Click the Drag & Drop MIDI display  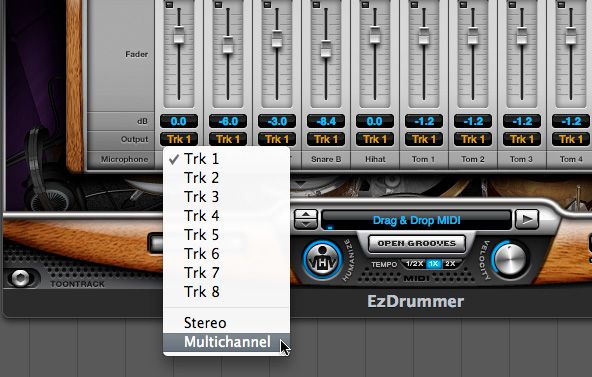tap(416, 220)
